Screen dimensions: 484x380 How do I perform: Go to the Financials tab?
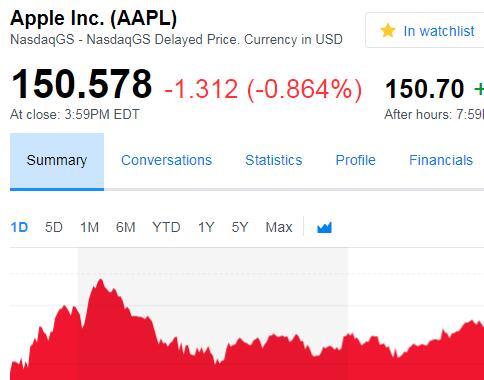(441, 160)
